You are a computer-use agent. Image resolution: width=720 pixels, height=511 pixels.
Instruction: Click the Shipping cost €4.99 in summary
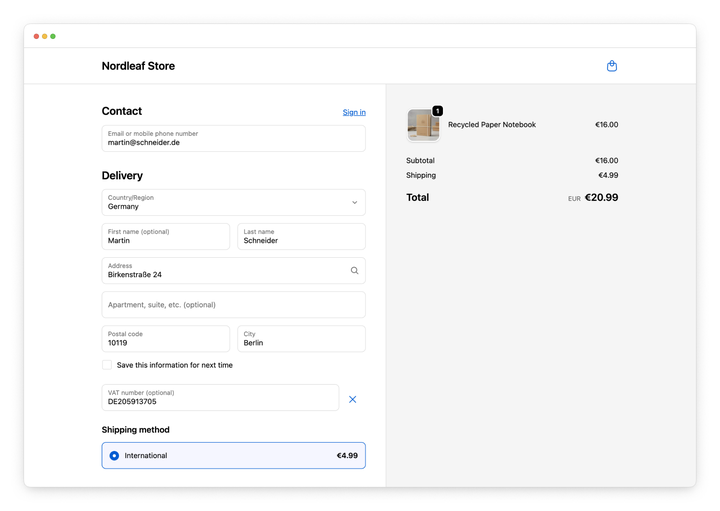(x=608, y=175)
